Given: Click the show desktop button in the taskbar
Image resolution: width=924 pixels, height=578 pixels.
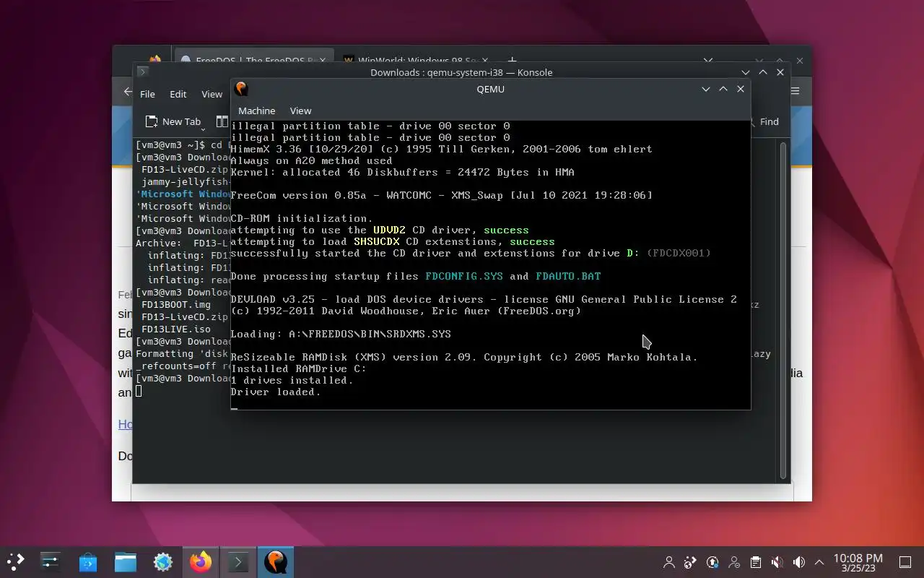Looking at the screenshot, I should [x=905, y=562].
